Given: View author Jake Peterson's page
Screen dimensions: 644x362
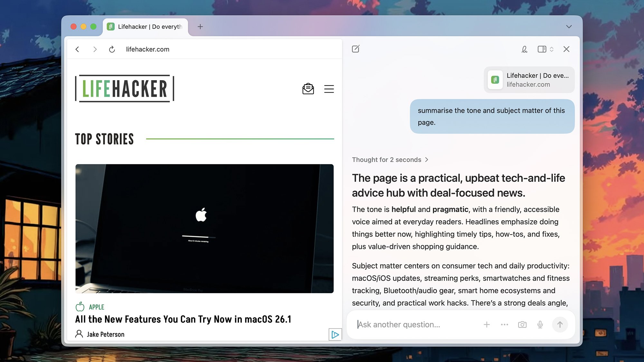Looking at the screenshot, I should pos(106,334).
